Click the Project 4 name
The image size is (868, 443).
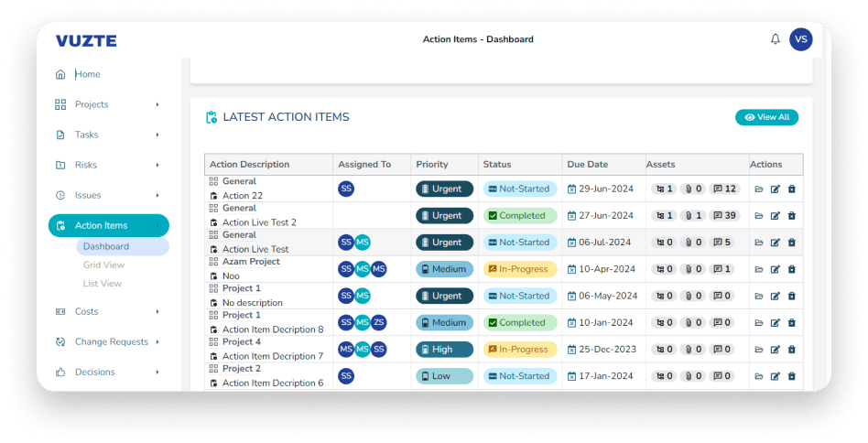click(x=242, y=341)
